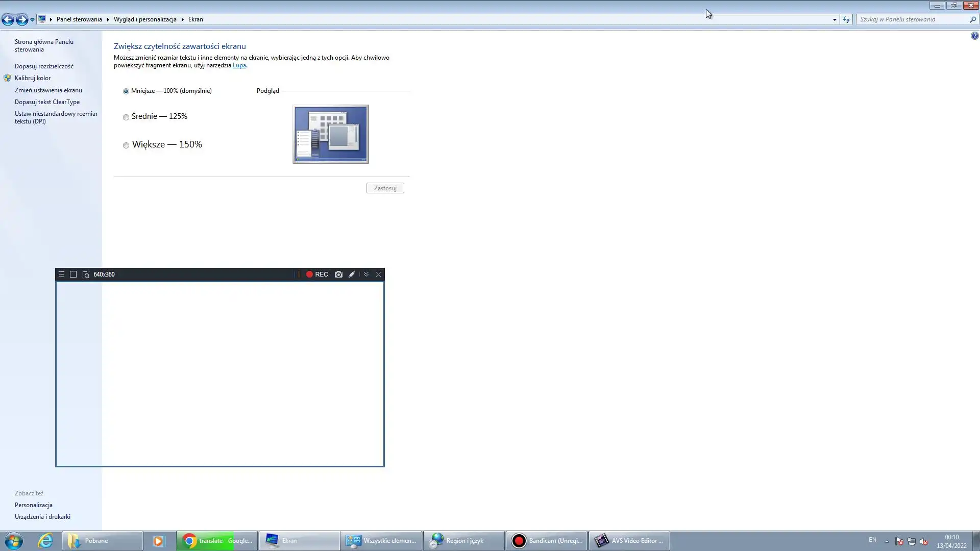Start recording with the REC button

[x=317, y=274]
